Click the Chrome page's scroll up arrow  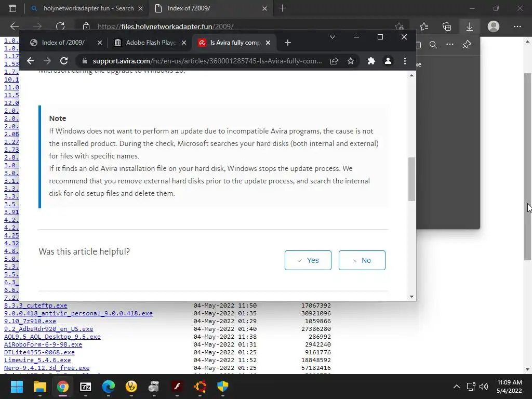click(x=411, y=75)
